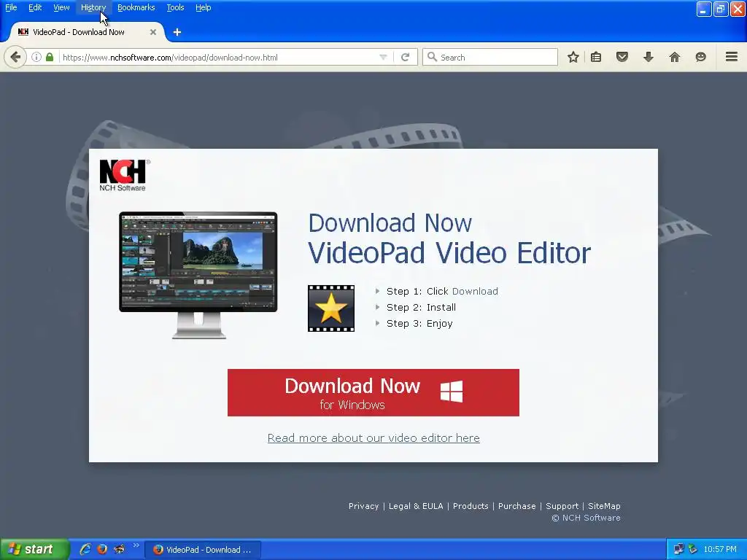Expand hidden quick launch icons chevron
Screen dimensions: 747x560
[136, 545]
